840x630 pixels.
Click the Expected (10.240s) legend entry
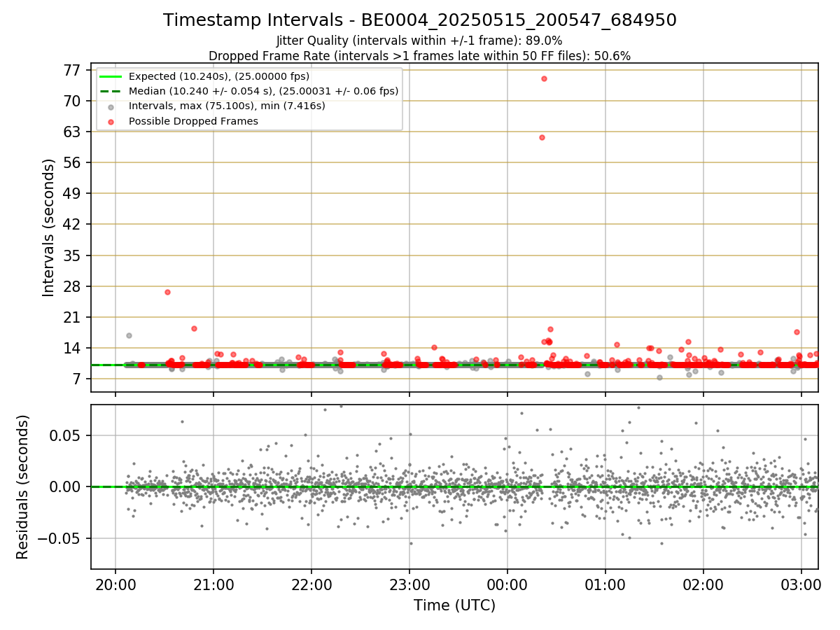coord(219,76)
